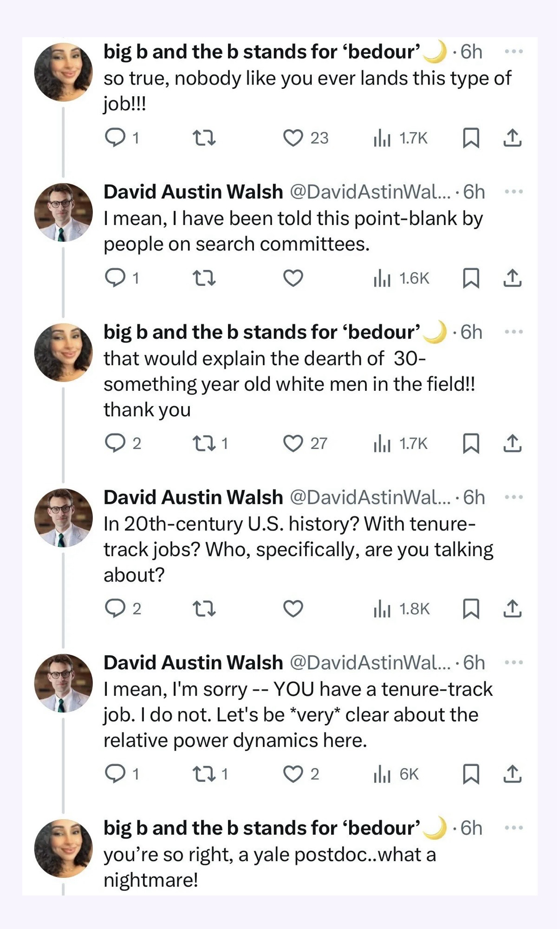560x929 pixels.
Task: Reply to the "In 20th-century U.S. history?" tweet
Action: (x=114, y=609)
